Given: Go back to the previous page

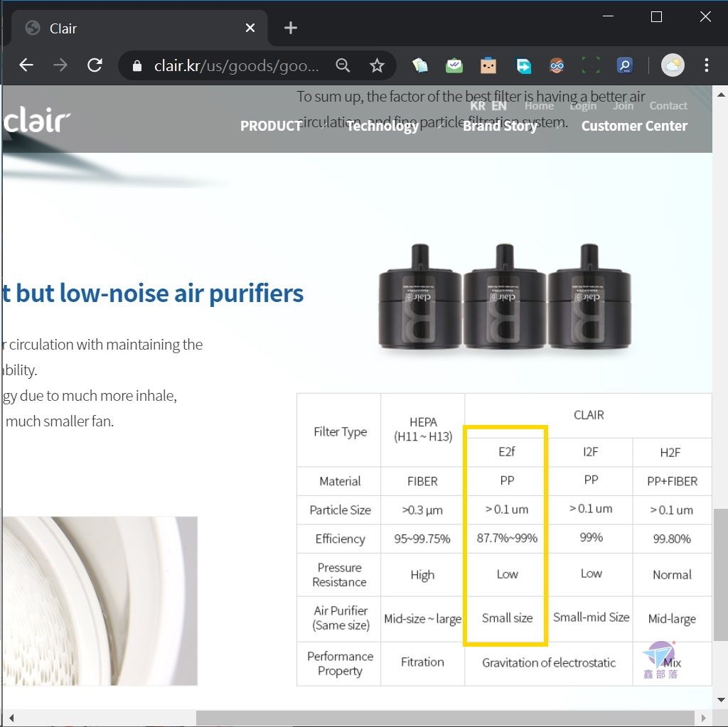Looking at the screenshot, I should [26, 65].
